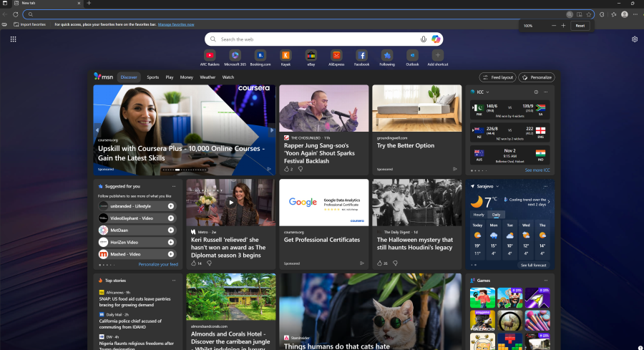This screenshot has width=644, height=350.
Task: Open the split screen icon in address bar
Action: click(579, 14)
